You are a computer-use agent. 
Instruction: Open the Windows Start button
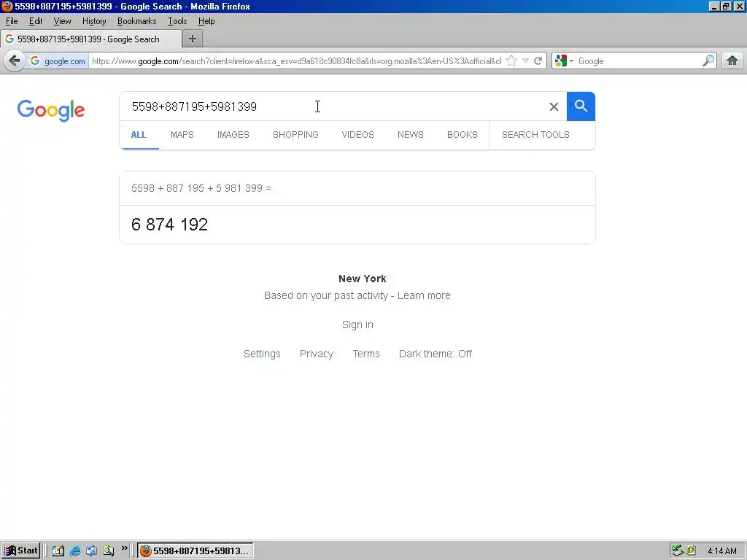pos(20,551)
